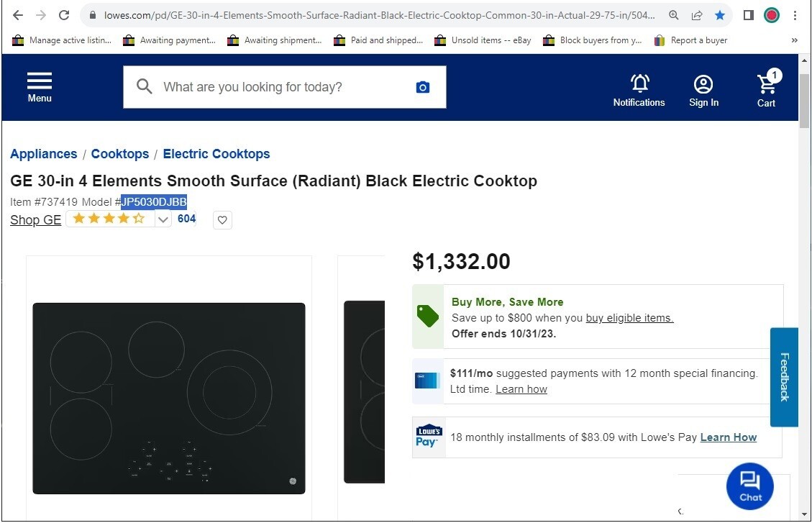Follow the buy eligible items link
The height and width of the screenshot is (523, 812).
[x=629, y=317]
